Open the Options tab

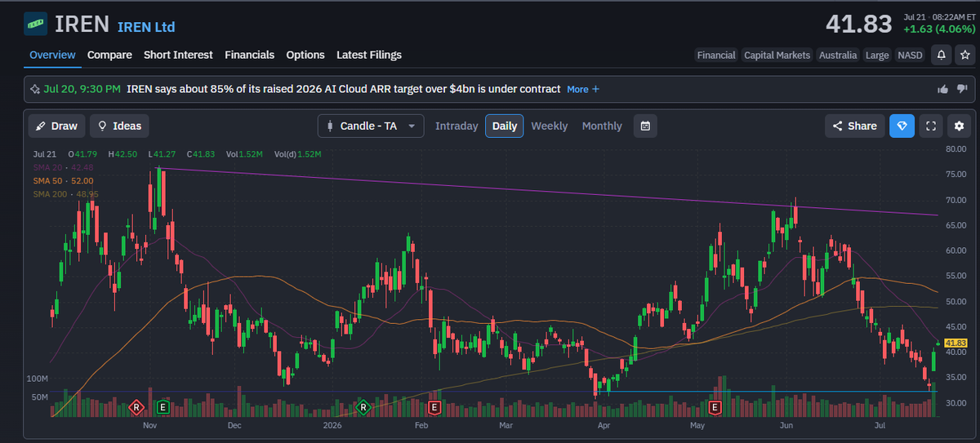tap(305, 55)
